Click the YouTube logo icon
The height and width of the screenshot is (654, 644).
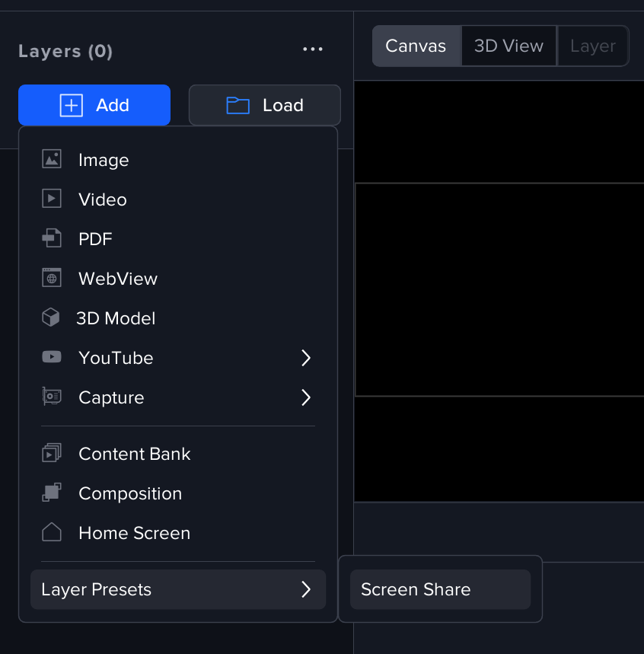click(51, 358)
